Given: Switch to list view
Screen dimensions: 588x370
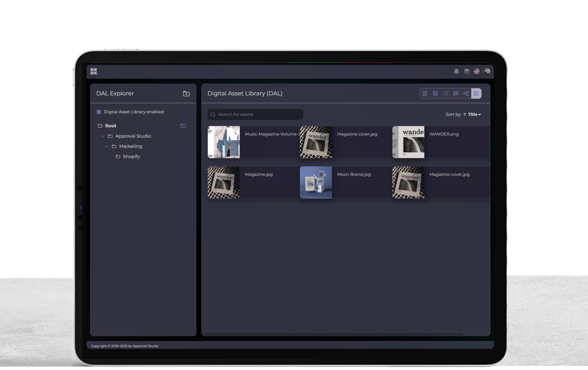Looking at the screenshot, I should click(445, 94).
